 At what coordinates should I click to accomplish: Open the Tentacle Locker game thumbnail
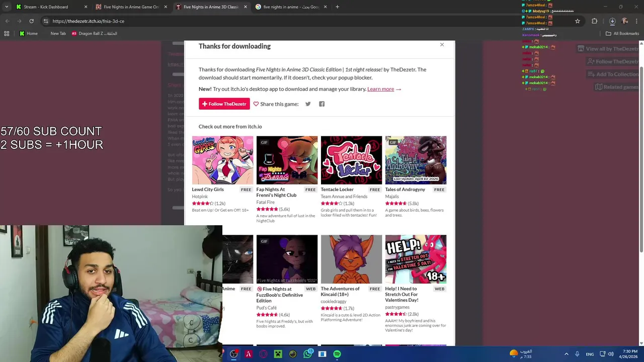(351, 160)
